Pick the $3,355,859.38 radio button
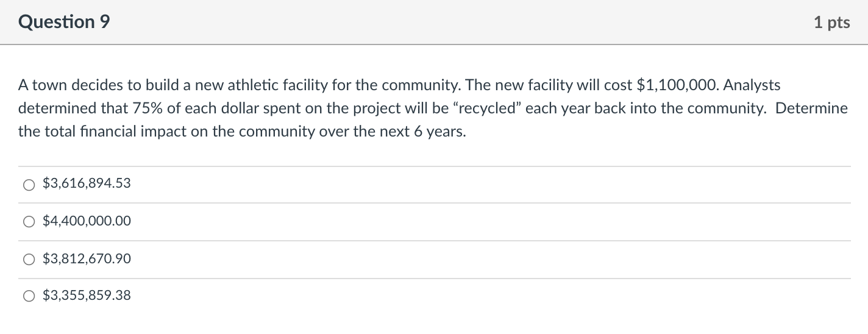The width and height of the screenshot is (868, 334). click(x=29, y=297)
